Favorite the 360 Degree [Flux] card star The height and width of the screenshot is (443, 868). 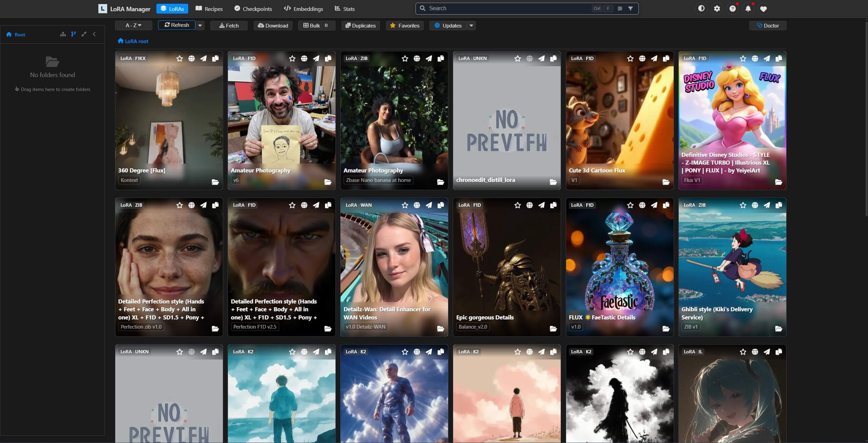[x=179, y=59]
